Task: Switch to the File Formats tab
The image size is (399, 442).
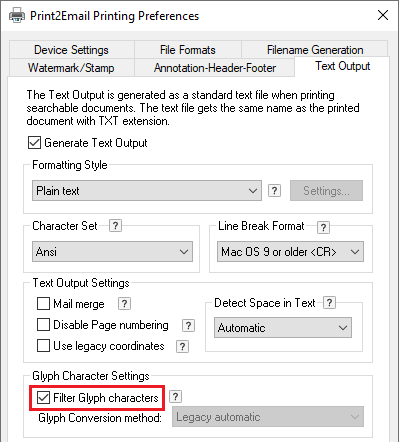Action: coord(188,50)
